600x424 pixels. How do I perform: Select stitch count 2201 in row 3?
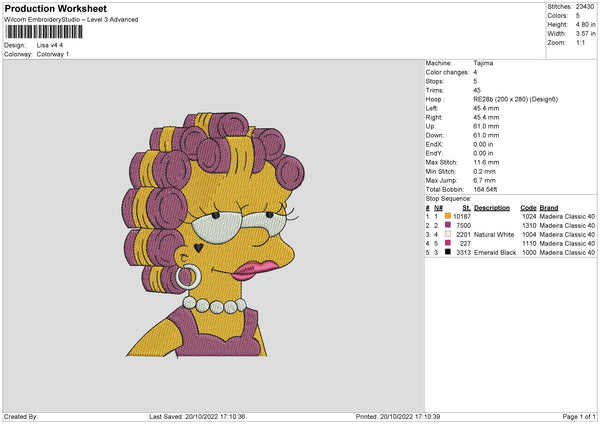(x=464, y=235)
